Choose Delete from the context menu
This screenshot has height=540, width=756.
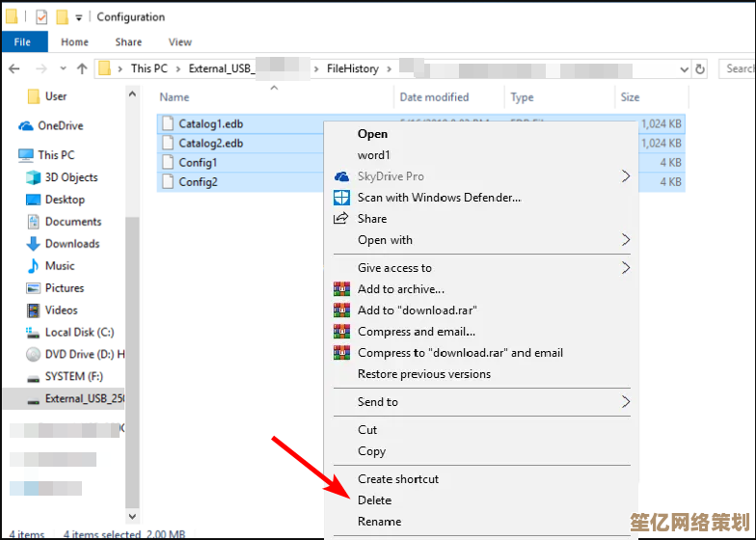375,500
